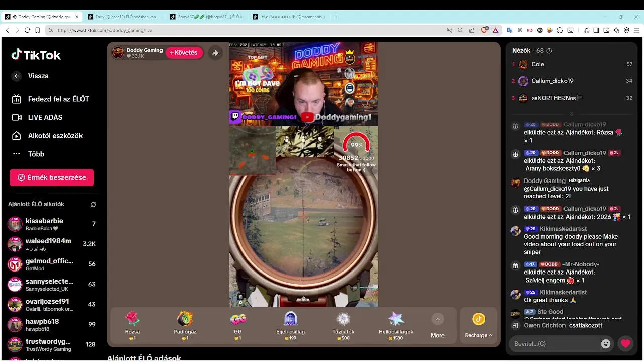Click the Nézők info question mark icon
This screenshot has width=644, height=362.
tap(549, 51)
